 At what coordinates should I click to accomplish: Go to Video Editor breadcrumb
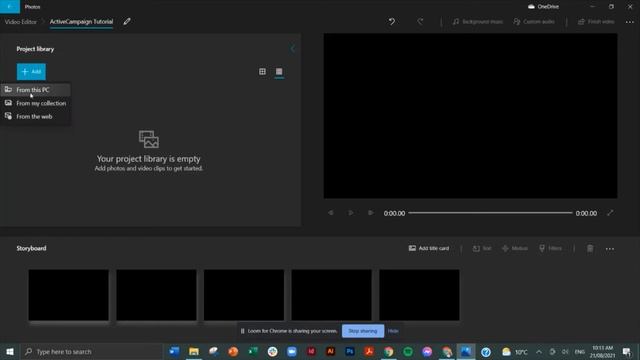pos(20,22)
